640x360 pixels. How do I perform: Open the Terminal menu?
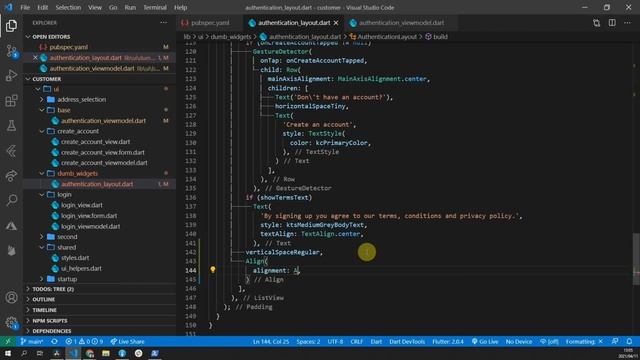(x=155, y=7)
